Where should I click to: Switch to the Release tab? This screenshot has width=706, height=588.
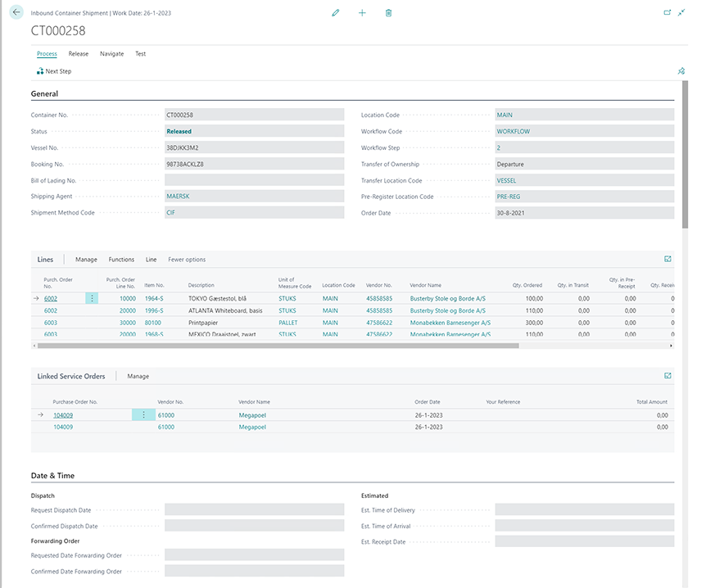click(78, 53)
